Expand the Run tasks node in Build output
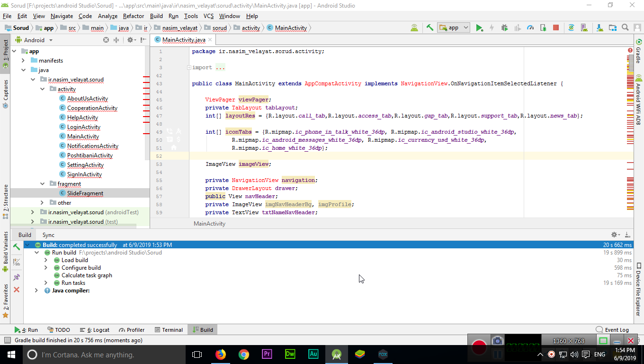The height and width of the screenshot is (364, 644). point(45,282)
